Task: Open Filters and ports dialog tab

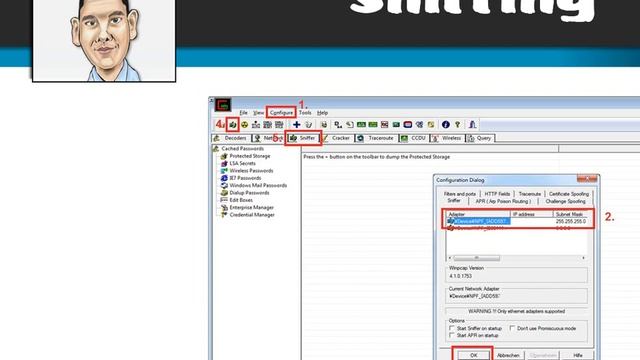Action: [x=460, y=194]
